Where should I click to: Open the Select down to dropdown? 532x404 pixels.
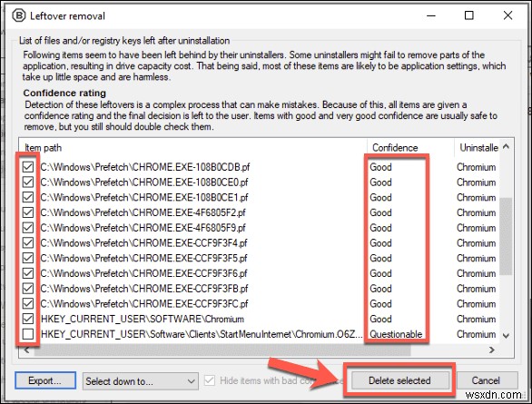[x=141, y=381]
